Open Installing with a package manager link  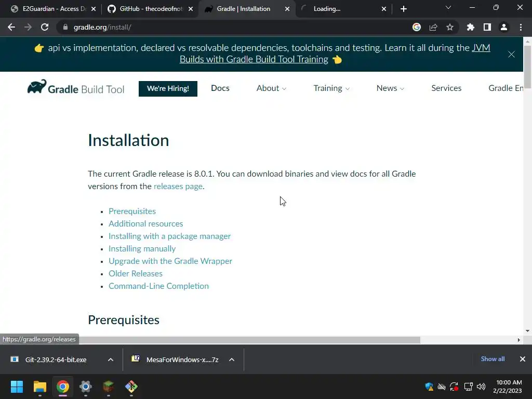coord(170,236)
